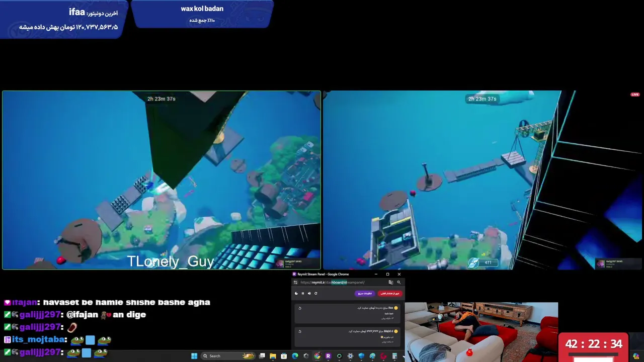Viewport: 644px width, 362px height.
Task: Launch Microsoft Store from the taskbar
Action: pos(284,356)
